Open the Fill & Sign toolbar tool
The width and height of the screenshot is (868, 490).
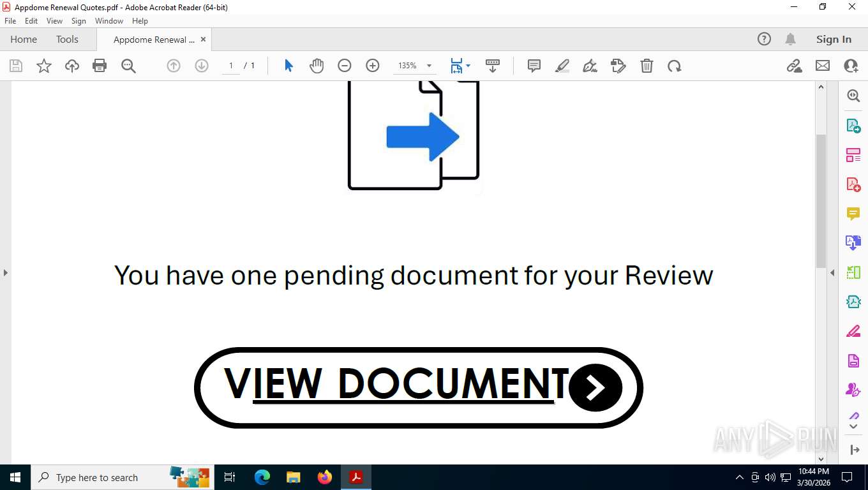(618, 66)
